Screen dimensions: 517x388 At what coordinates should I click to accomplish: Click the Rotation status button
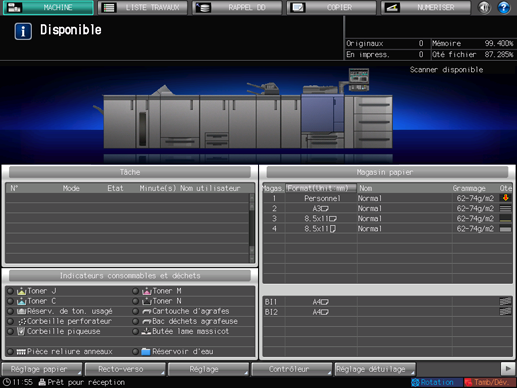tap(437, 382)
